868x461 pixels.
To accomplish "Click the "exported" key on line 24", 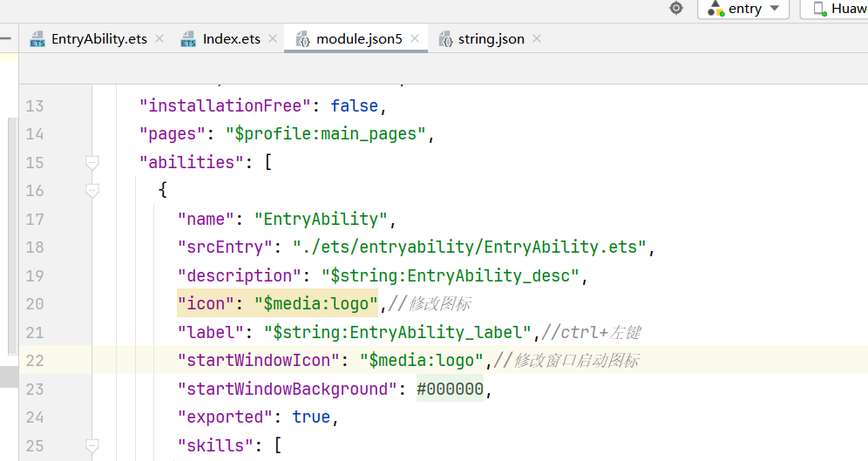I will (226, 417).
